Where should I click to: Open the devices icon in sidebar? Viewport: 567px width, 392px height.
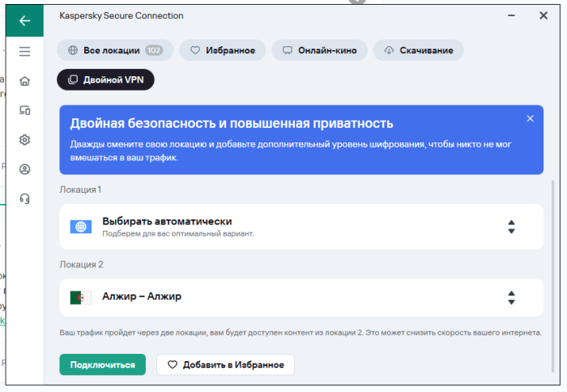tap(24, 110)
